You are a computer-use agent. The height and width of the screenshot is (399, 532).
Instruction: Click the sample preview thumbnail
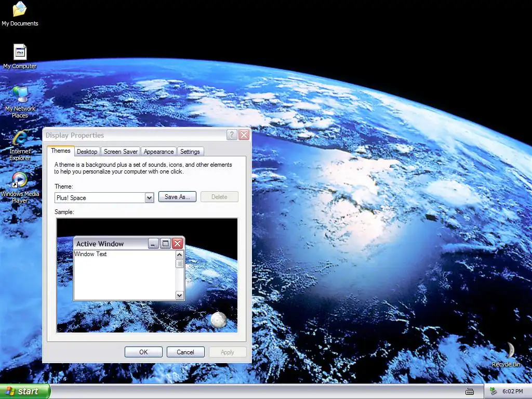coord(147,275)
